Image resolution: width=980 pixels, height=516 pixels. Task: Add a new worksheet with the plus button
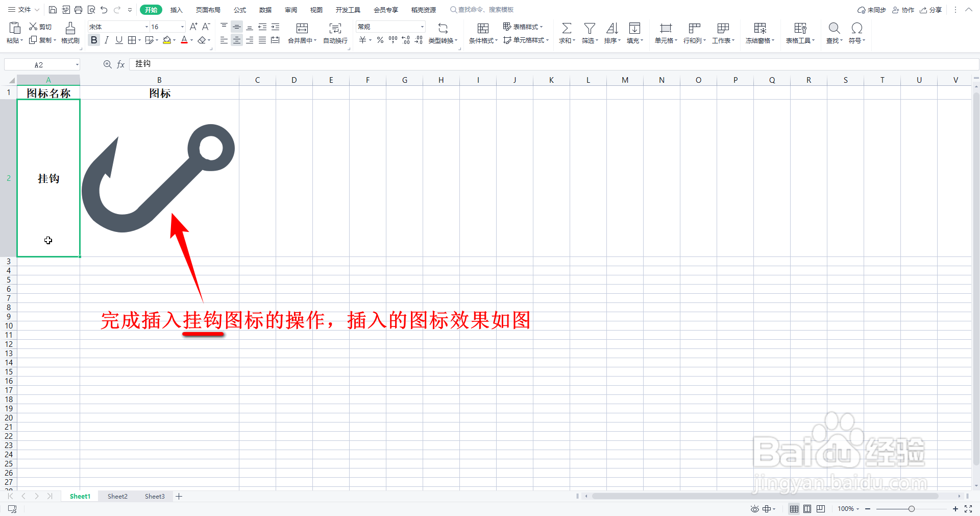point(179,496)
